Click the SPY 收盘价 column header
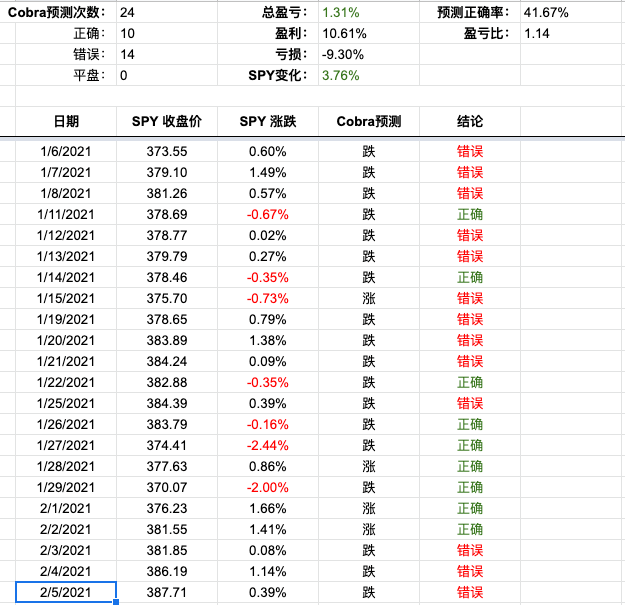The width and height of the screenshot is (625, 605). coord(167,121)
